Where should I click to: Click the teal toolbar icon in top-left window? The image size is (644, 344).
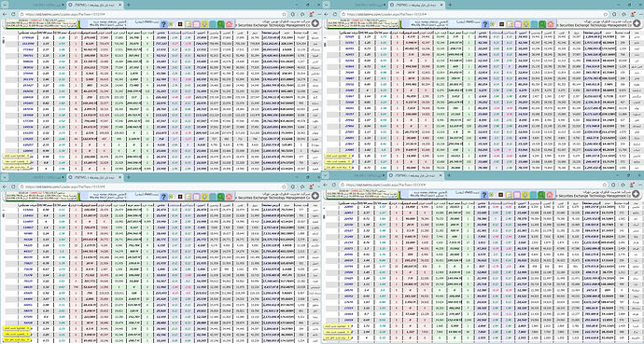click(213, 24)
